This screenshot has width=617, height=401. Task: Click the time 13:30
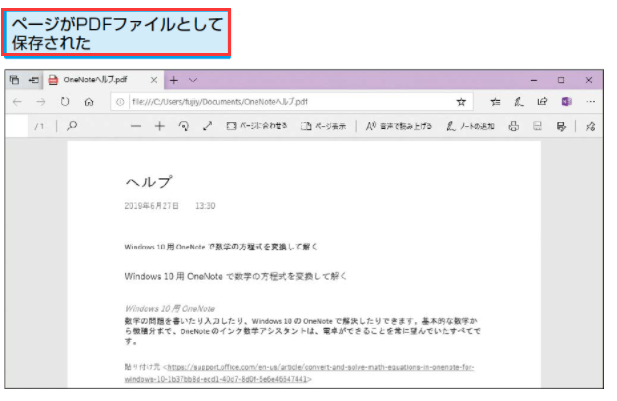click(205, 206)
